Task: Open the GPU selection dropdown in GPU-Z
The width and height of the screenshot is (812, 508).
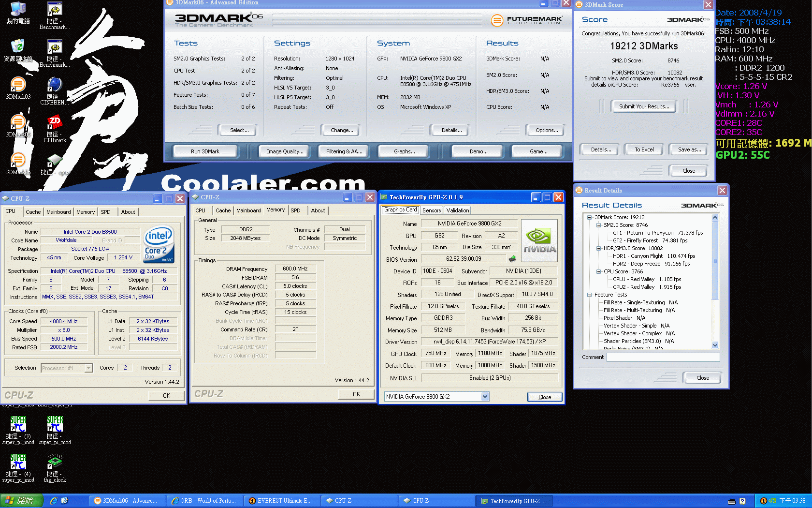Action: [x=485, y=397]
